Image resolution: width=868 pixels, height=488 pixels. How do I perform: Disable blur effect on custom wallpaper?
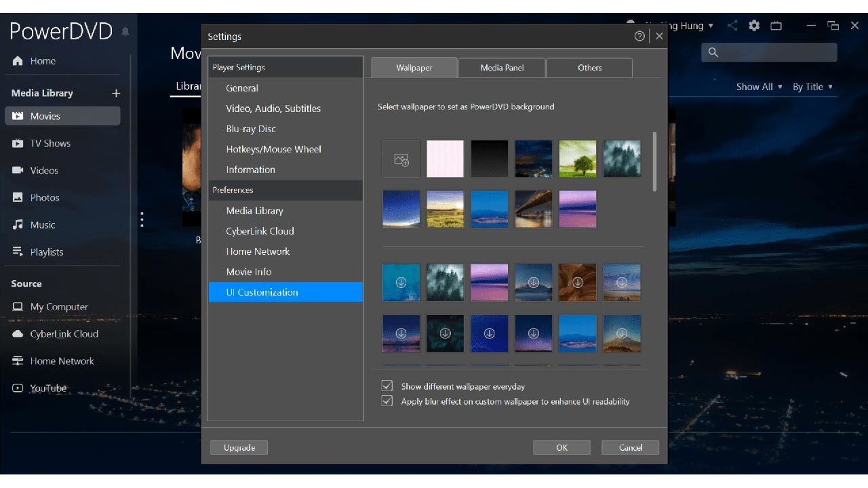pos(387,401)
